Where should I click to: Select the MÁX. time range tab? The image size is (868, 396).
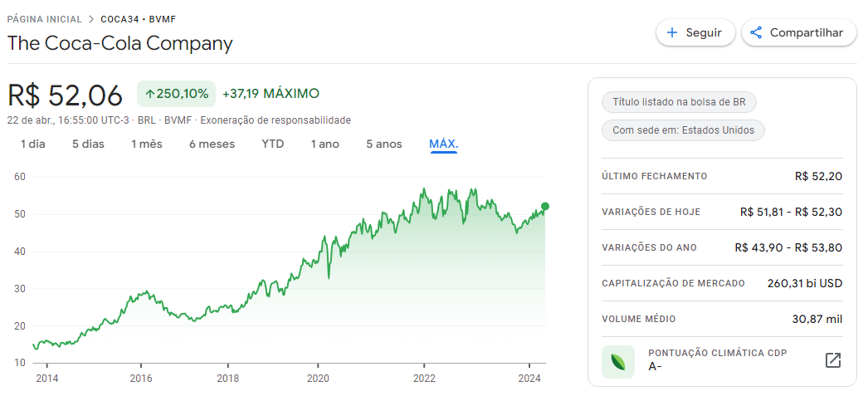pos(444,144)
